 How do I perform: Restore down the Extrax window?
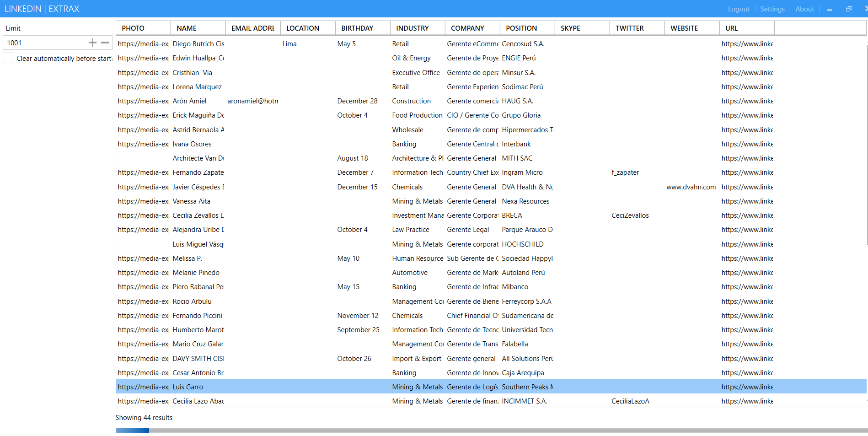coord(849,9)
